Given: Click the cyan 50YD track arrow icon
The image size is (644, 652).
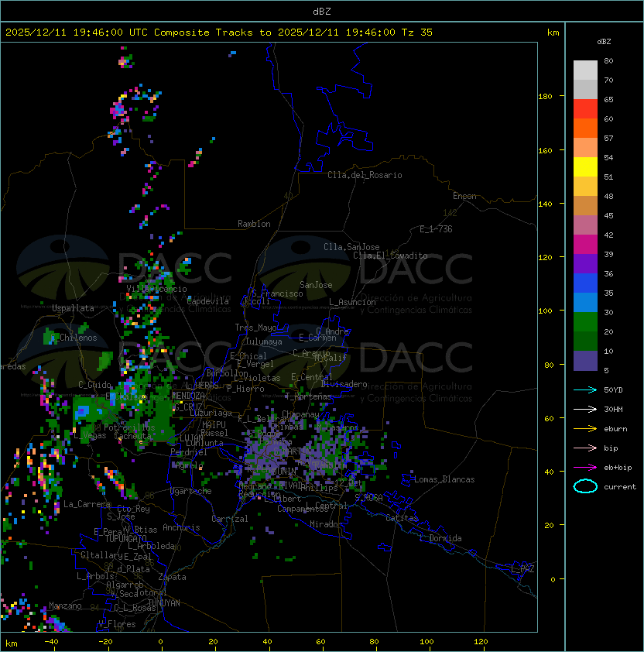Looking at the screenshot, I should point(585,390).
